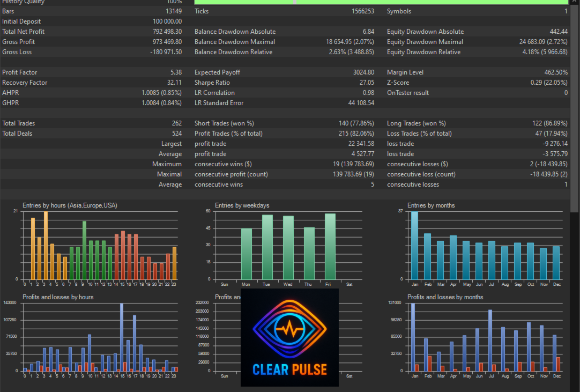Select Z-Score value 0.29 (22.05%)
580x392 pixels.
(549, 83)
